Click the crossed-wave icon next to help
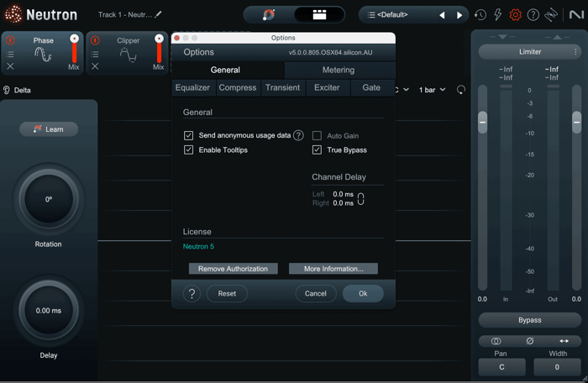The image size is (588, 383). 551,14
